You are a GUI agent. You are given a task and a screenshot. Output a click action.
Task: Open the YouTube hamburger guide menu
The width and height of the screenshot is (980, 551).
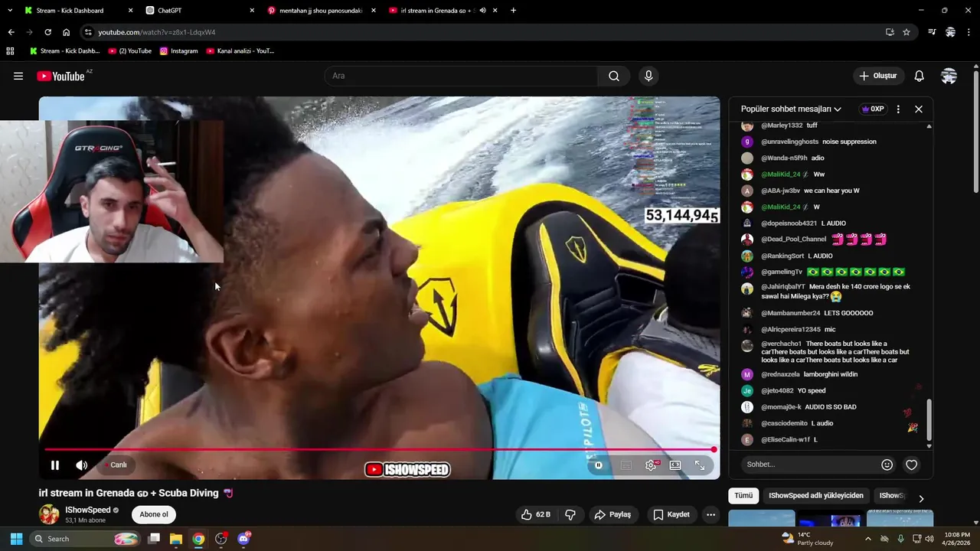tap(18, 76)
